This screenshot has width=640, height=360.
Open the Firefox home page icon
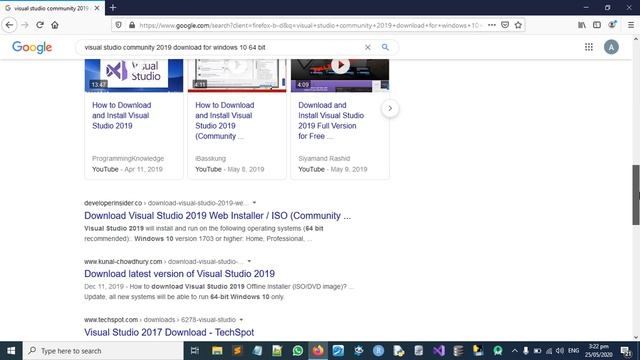[55, 25]
